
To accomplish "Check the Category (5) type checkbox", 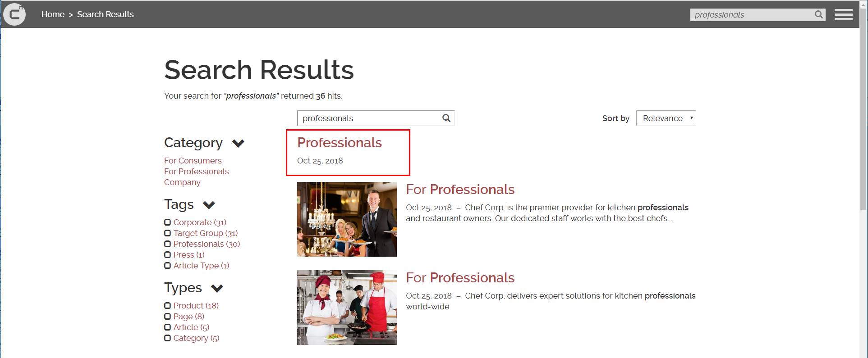I will click(167, 338).
